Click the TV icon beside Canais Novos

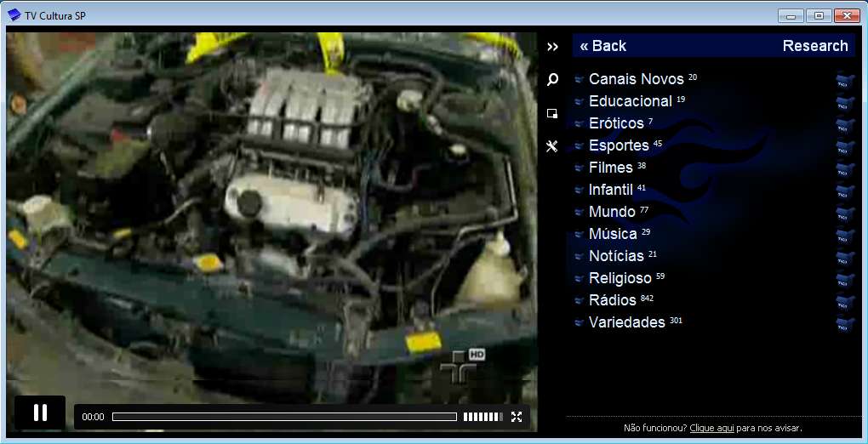pyautogui.click(x=845, y=80)
